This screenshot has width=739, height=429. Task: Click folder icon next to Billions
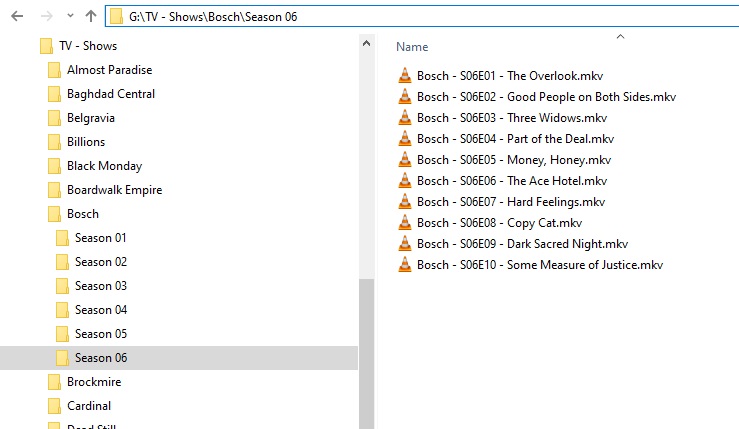[54, 142]
